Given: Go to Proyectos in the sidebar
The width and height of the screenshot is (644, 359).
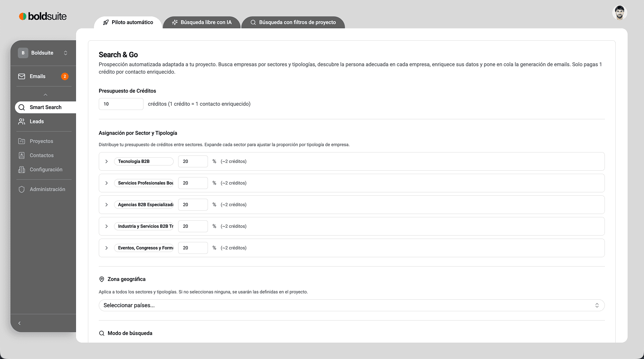Looking at the screenshot, I should pos(43,141).
